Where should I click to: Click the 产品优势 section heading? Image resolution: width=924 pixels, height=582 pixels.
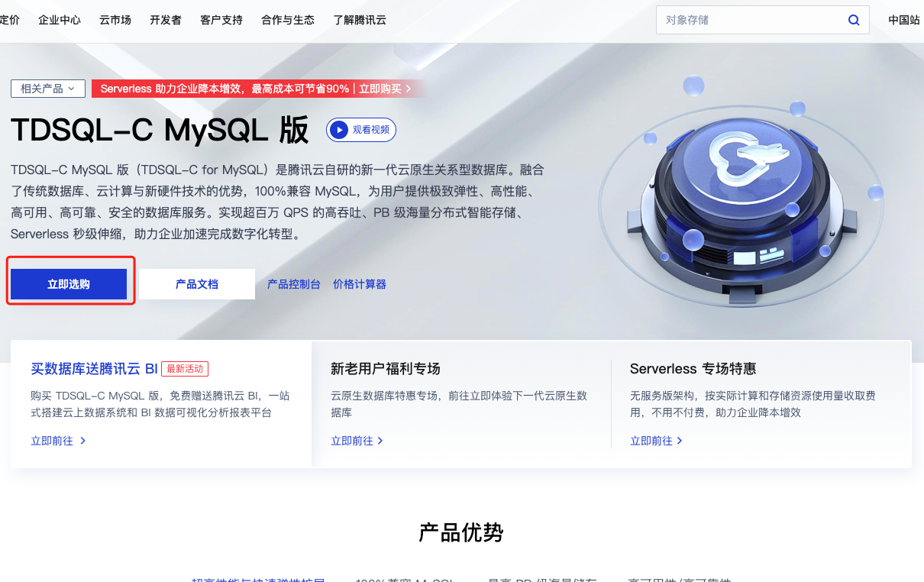pyautogui.click(x=461, y=532)
